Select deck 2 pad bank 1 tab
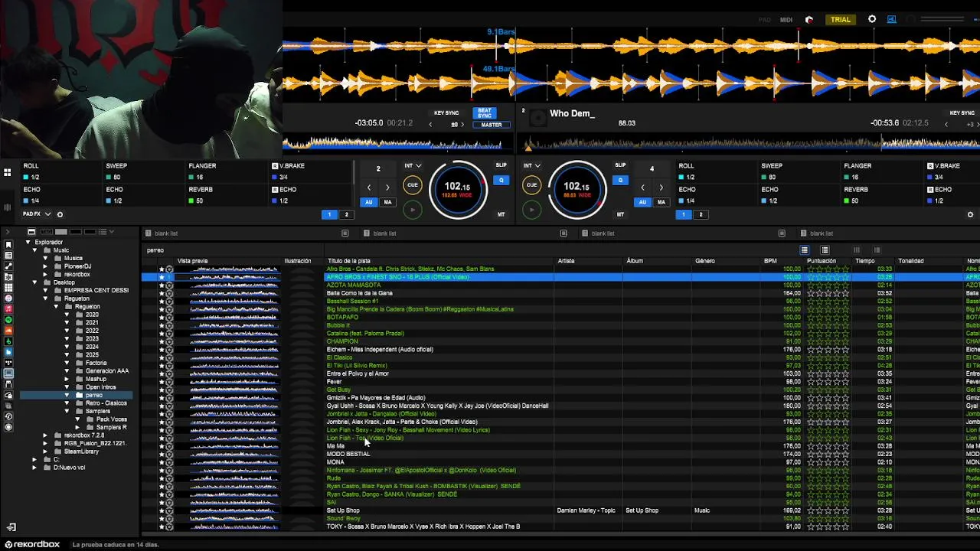This screenshot has width=980, height=551. click(x=684, y=214)
